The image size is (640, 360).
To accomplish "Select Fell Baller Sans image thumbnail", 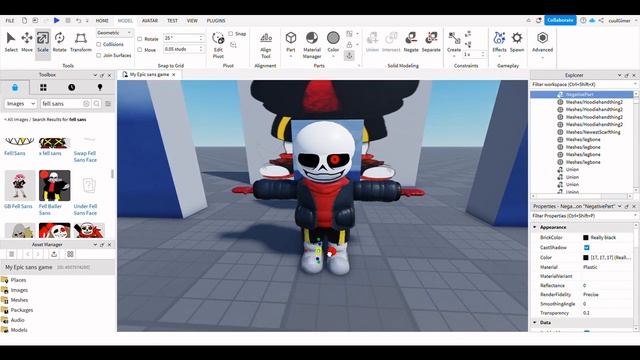I will point(54,186).
